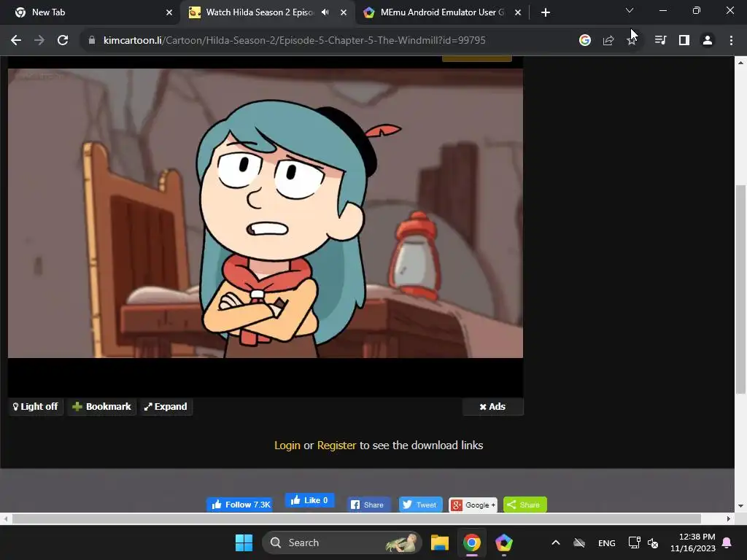
Task: Toggle the Chrome side panel
Action: tap(684, 41)
